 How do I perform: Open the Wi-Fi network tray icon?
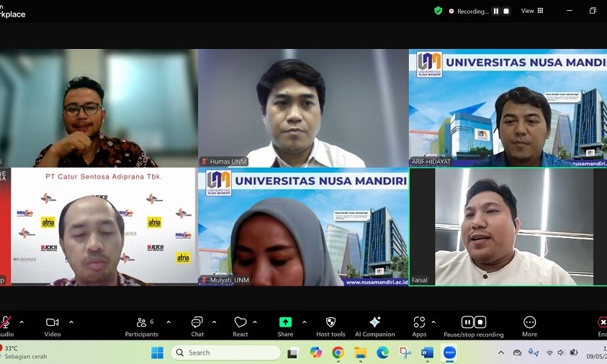[x=549, y=352]
